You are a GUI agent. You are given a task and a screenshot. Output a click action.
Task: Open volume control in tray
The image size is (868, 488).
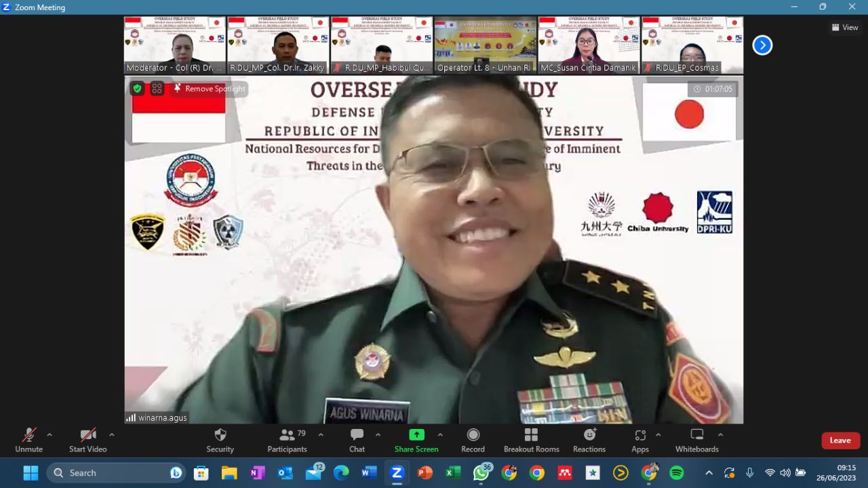point(785,472)
